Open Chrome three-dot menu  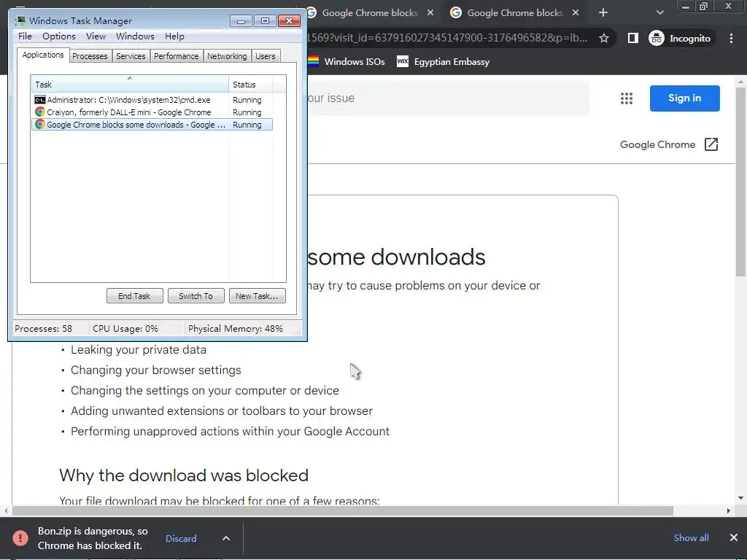tap(731, 38)
